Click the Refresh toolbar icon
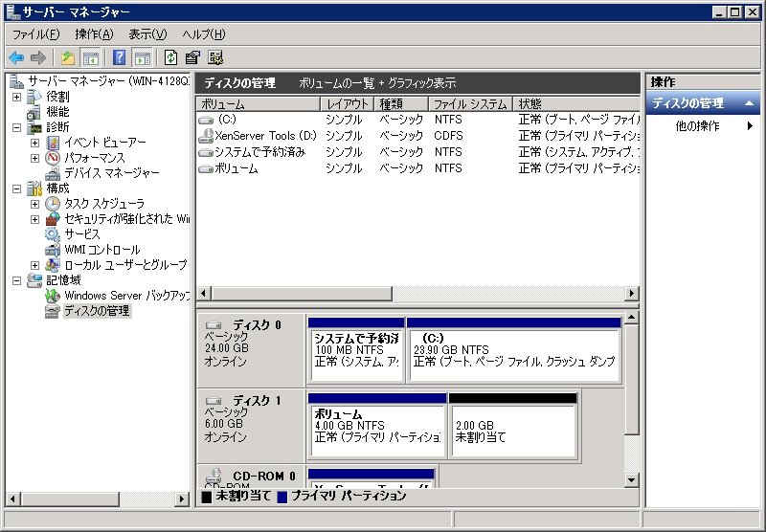766x532 pixels. [170, 58]
